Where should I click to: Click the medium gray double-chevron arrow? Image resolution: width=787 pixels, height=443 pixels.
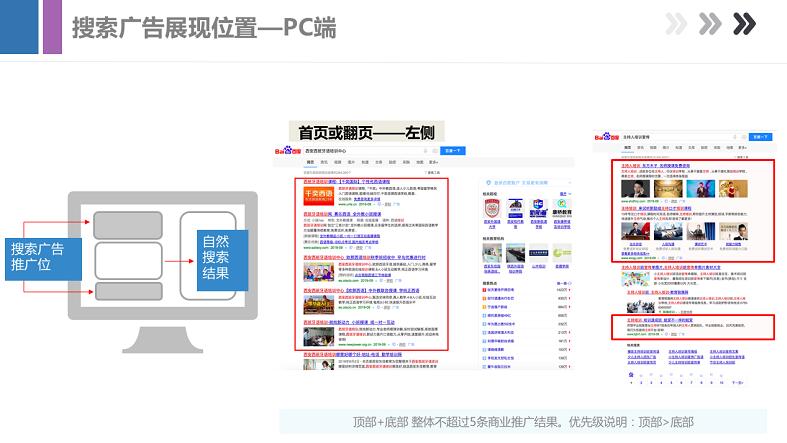coord(711,24)
